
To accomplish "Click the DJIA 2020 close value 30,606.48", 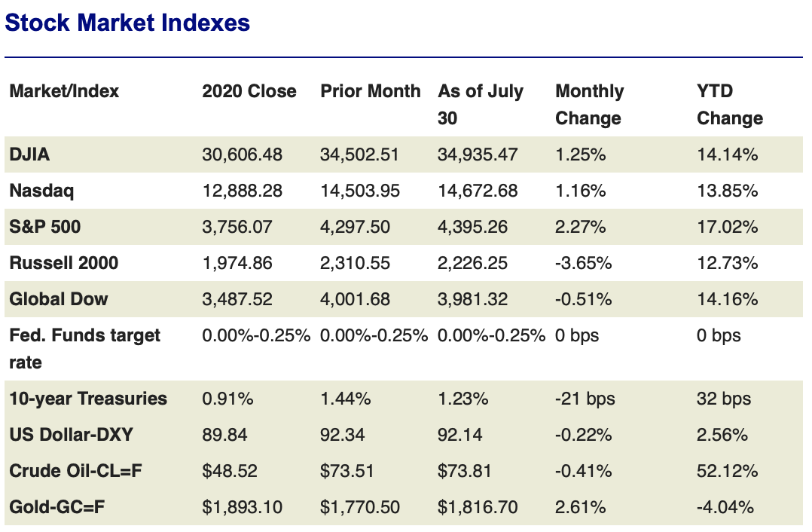I will [243, 154].
